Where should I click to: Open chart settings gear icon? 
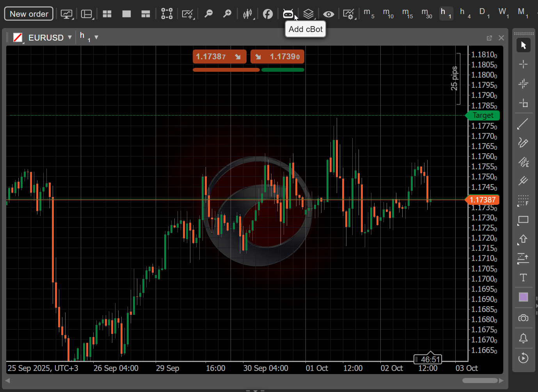[349, 14]
